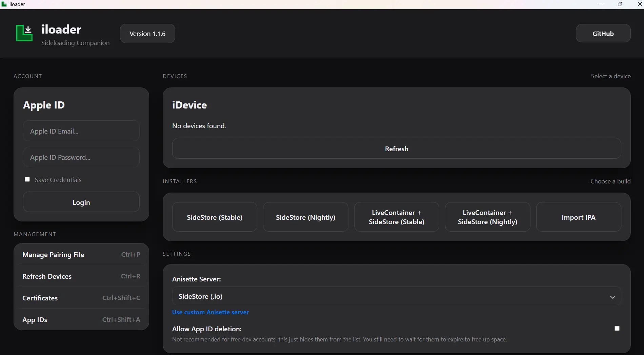
Task: Open the App IDs management item
Action: (81, 319)
